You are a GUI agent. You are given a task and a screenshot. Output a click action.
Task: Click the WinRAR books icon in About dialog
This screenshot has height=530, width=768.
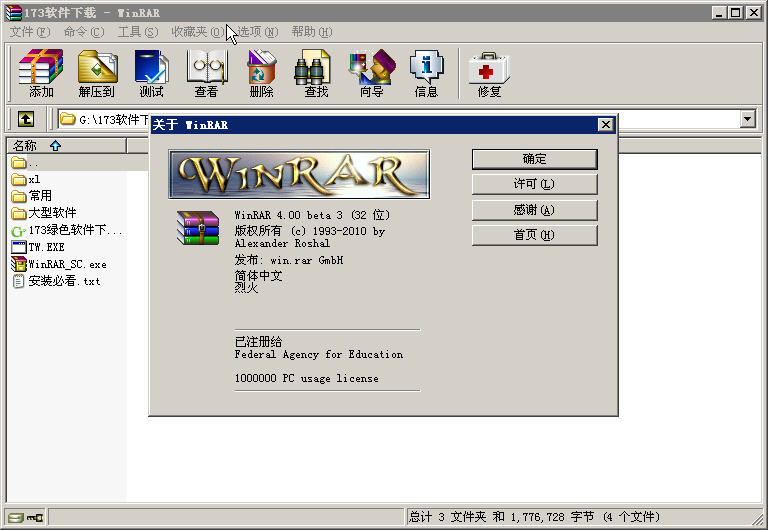click(198, 228)
